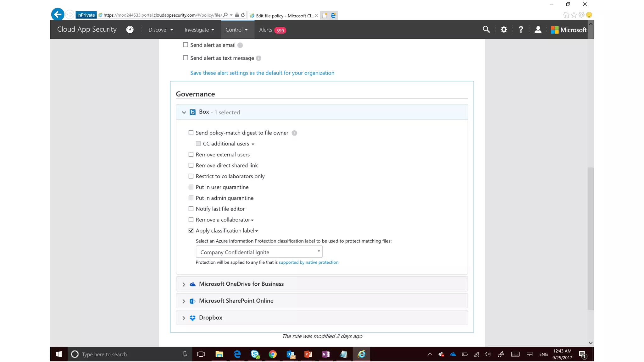Open supported by native protection link
The height and width of the screenshot is (362, 644).
(308, 262)
